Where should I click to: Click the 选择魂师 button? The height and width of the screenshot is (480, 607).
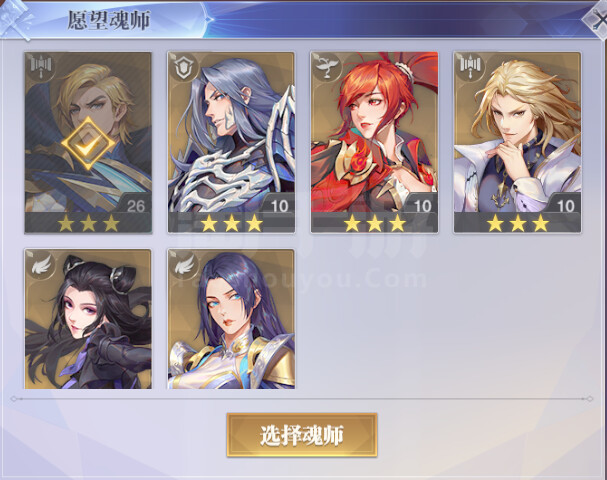(x=302, y=435)
